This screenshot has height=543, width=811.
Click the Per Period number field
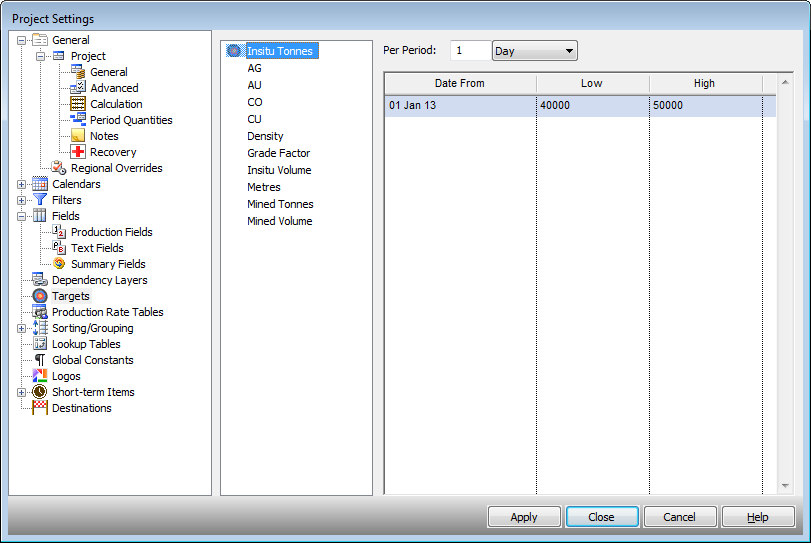tap(469, 51)
